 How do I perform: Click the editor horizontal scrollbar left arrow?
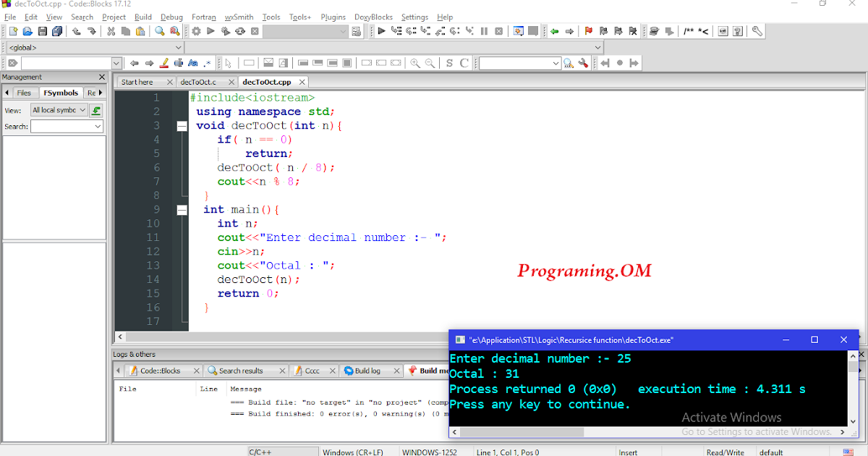tap(122, 337)
